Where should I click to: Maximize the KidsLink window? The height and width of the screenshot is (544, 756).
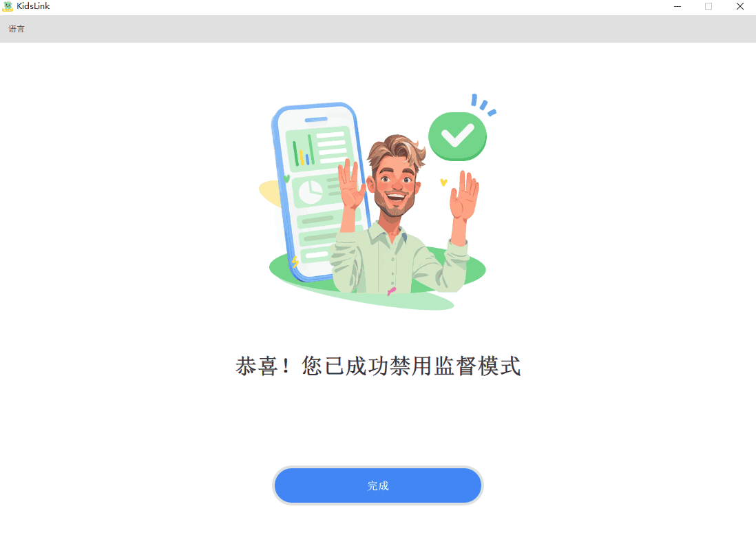pos(708,6)
